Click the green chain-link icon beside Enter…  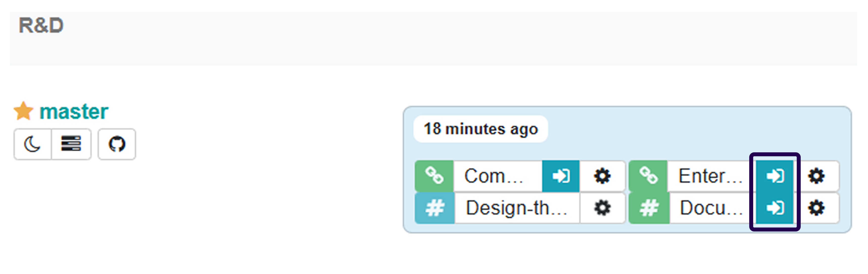click(x=648, y=176)
